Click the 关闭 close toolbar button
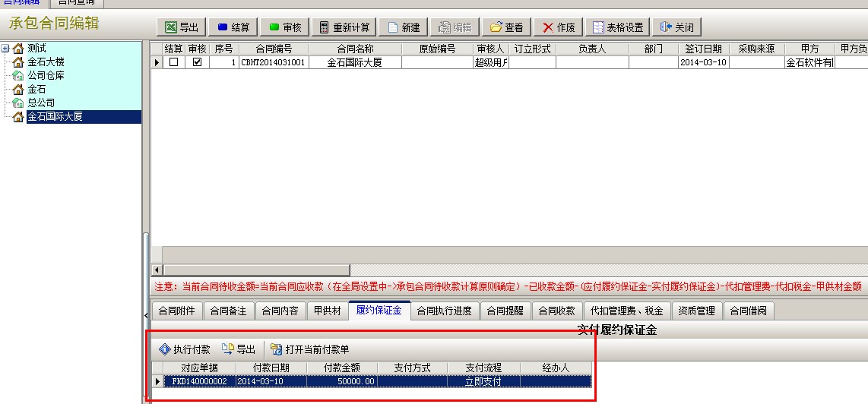The width and height of the screenshot is (868, 404). (x=676, y=27)
